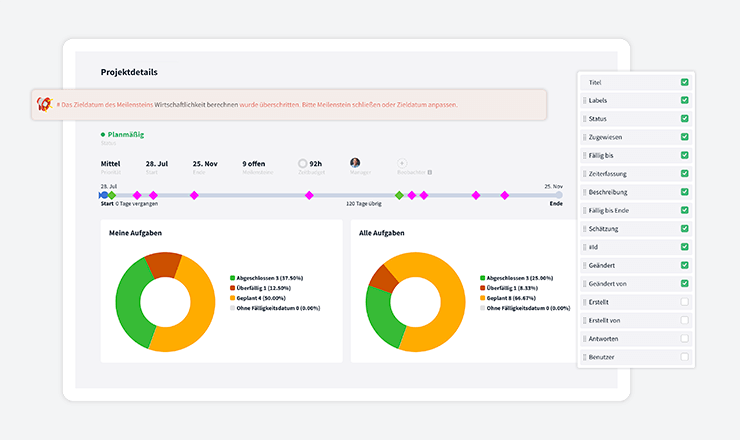The width and height of the screenshot is (740, 440).
Task: Click the blue start circle on the timeline
Action: pyautogui.click(x=104, y=195)
